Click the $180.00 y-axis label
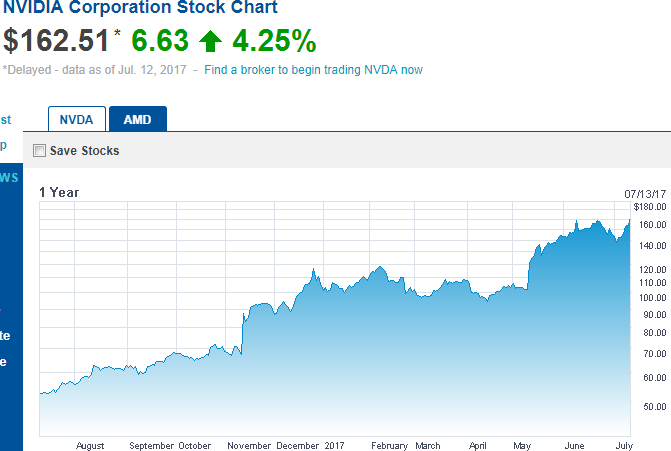 (x=652, y=207)
